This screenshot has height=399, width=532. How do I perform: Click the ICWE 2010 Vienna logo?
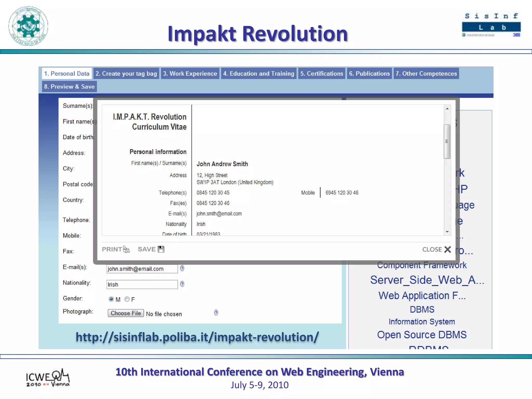[48, 377]
